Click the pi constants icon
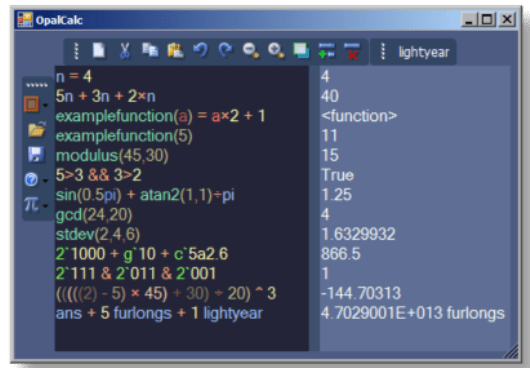Screen dimensions: 530x368 pyautogui.click(x=31, y=204)
